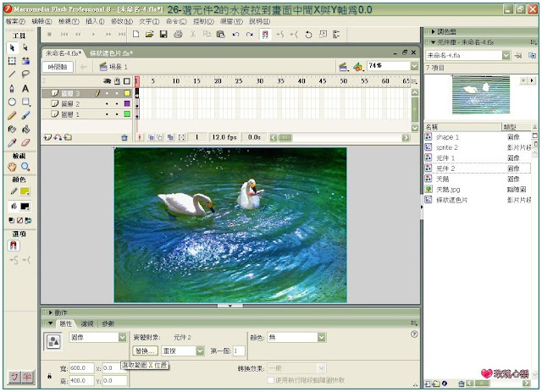Switch to the Filters tab in Properties

click(87, 324)
